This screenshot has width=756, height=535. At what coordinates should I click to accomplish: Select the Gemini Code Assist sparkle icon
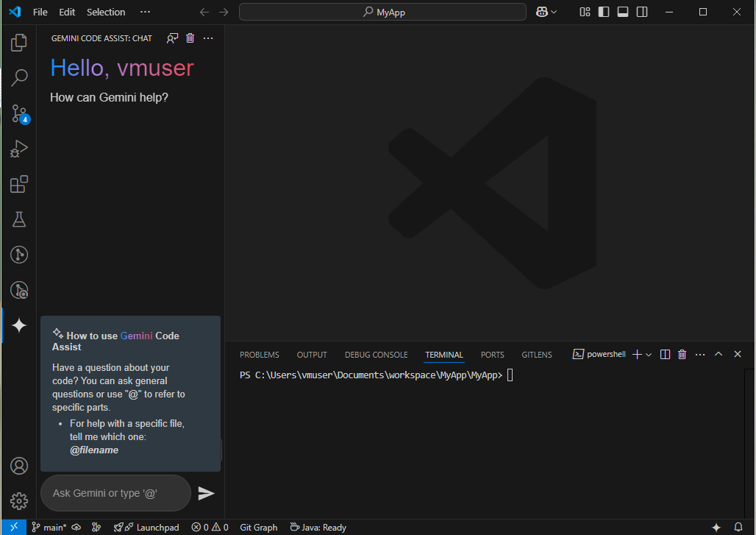[19, 325]
